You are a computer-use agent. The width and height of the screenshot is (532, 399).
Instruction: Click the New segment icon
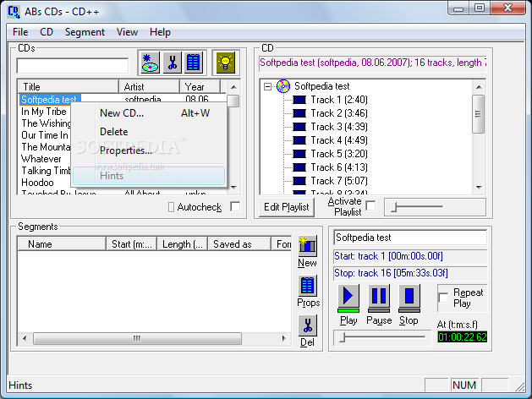(x=308, y=246)
